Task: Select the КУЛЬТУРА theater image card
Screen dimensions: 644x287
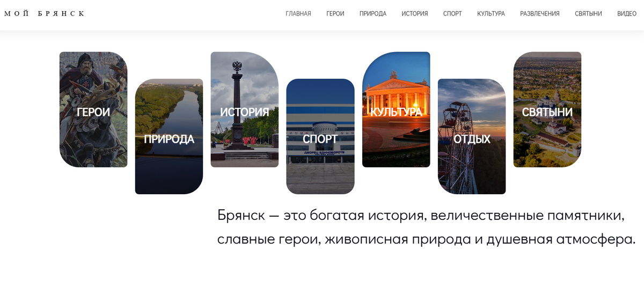Action: pos(396,109)
